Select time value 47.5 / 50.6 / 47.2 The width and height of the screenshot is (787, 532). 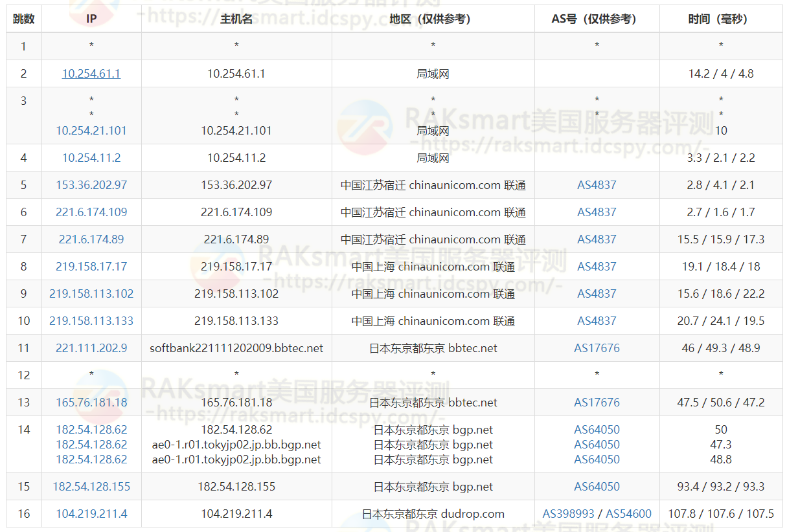721,403
